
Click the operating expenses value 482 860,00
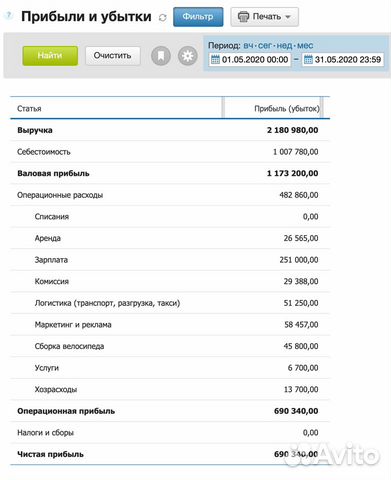point(299,195)
